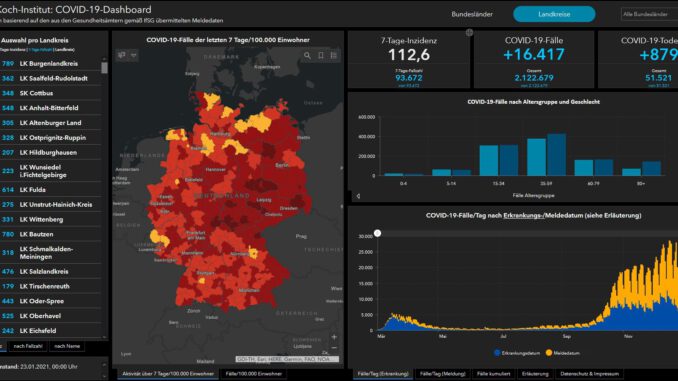Zoom in with the map plus icon
Screen dimensions: 678x381
pos(334,337)
